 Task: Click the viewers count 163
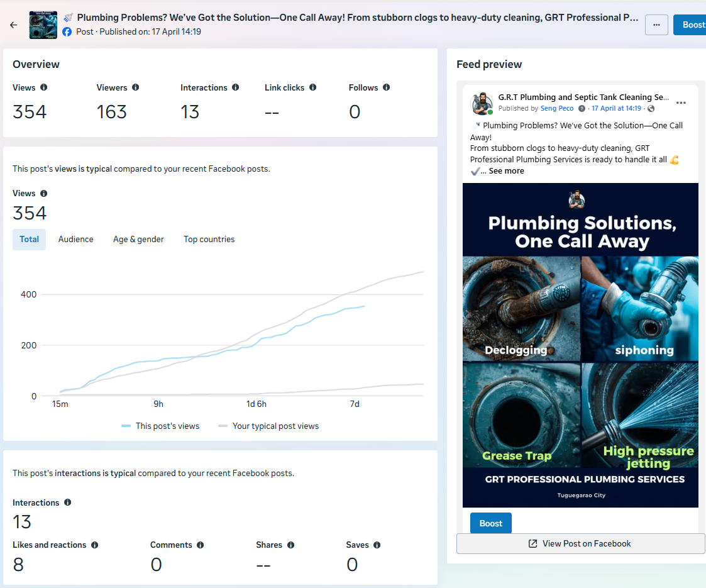[x=112, y=112]
